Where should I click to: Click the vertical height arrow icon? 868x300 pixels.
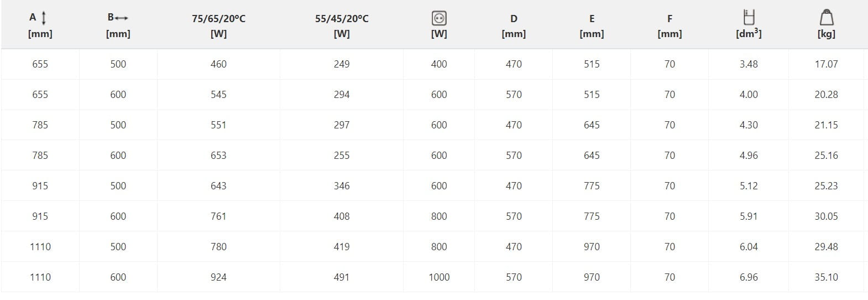44,18
